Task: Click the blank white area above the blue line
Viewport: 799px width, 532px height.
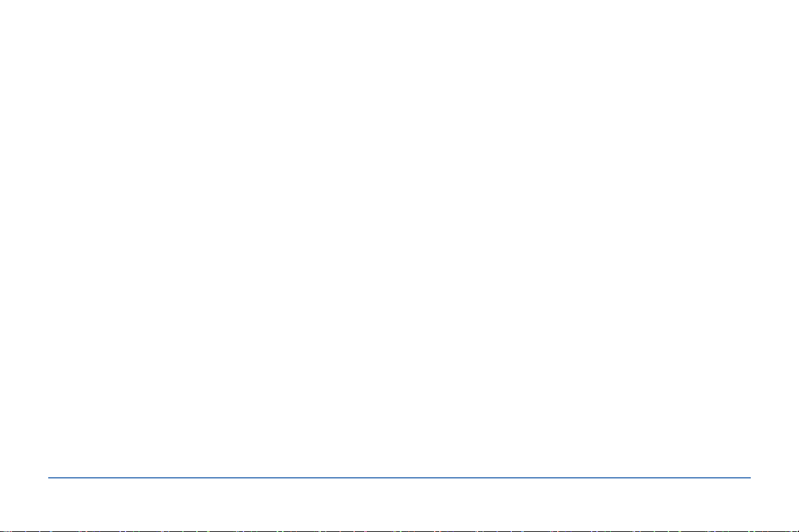Action: [399, 238]
